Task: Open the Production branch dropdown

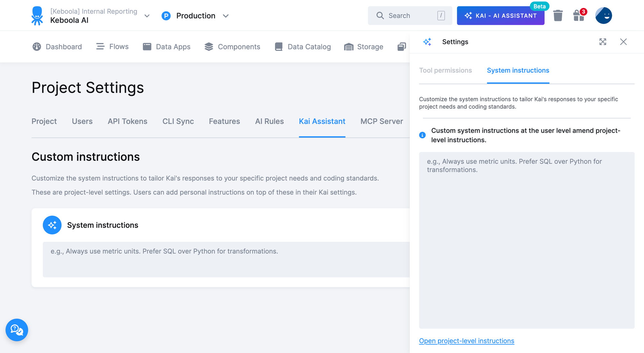Action: pos(226,16)
